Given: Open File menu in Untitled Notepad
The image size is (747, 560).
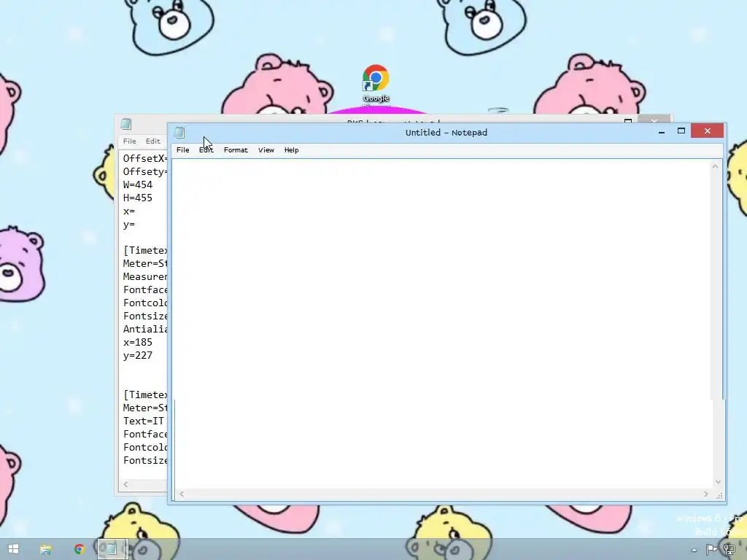Looking at the screenshot, I should click(x=183, y=150).
